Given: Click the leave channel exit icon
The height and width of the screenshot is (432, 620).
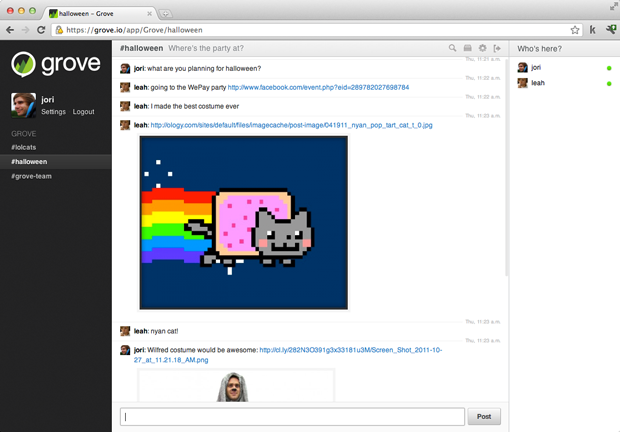Looking at the screenshot, I should tap(497, 48).
